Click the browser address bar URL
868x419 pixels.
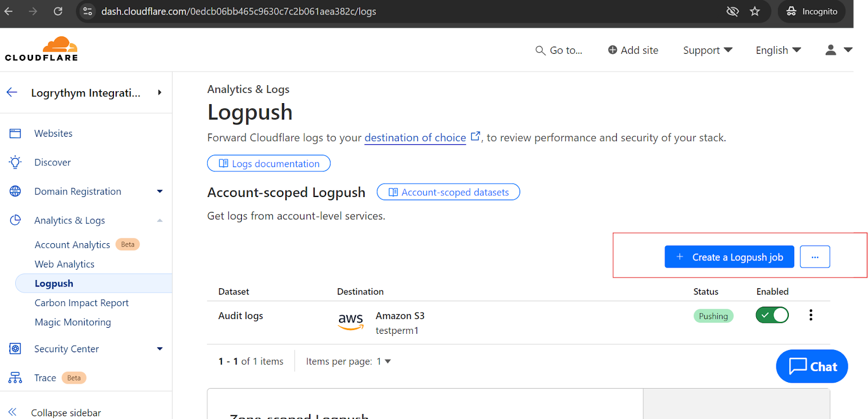click(239, 11)
